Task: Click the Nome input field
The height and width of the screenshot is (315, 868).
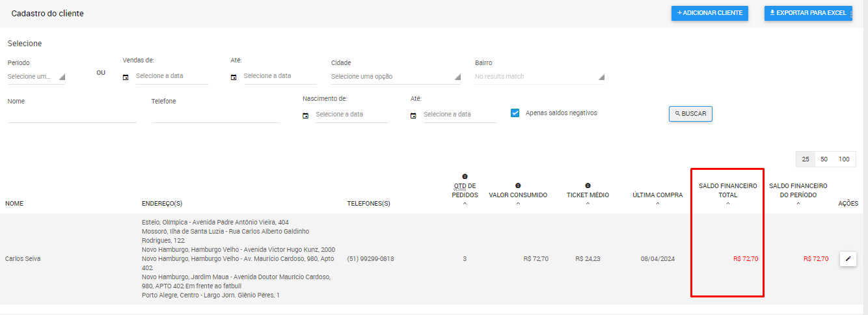Action: [72, 115]
